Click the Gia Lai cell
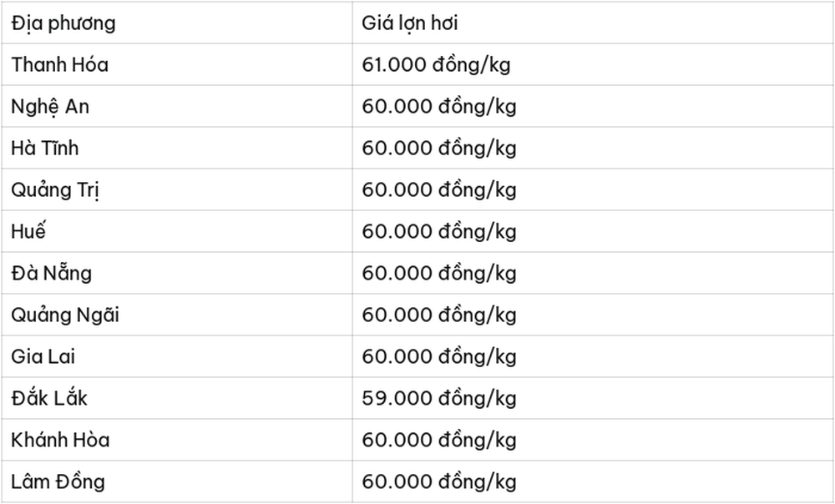 point(177,356)
